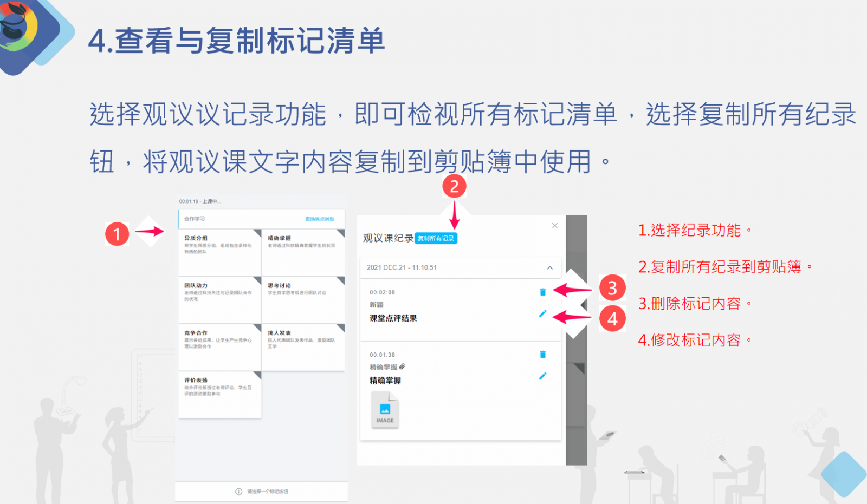
Task: Select the 精确掌握 marker card
Action: (303, 252)
